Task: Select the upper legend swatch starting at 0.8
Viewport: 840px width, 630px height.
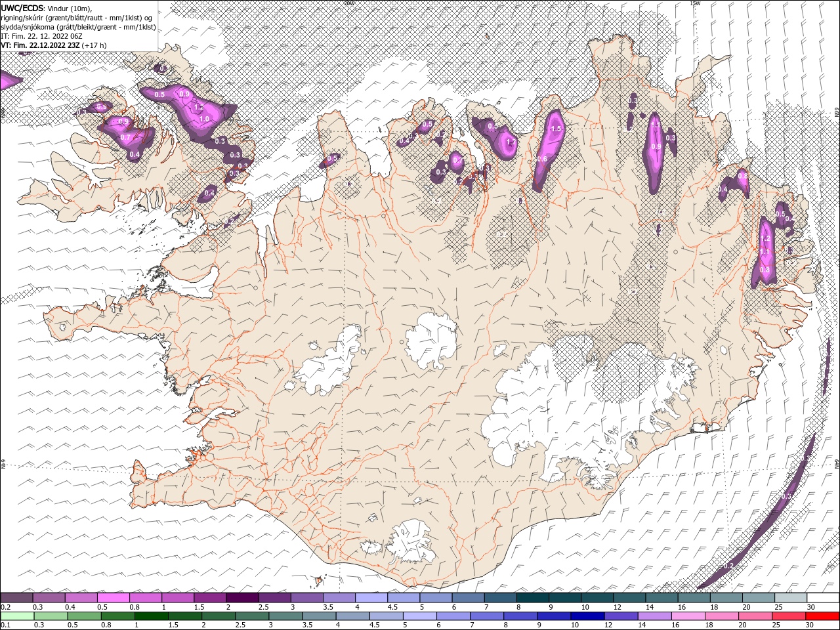Action: (146, 598)
